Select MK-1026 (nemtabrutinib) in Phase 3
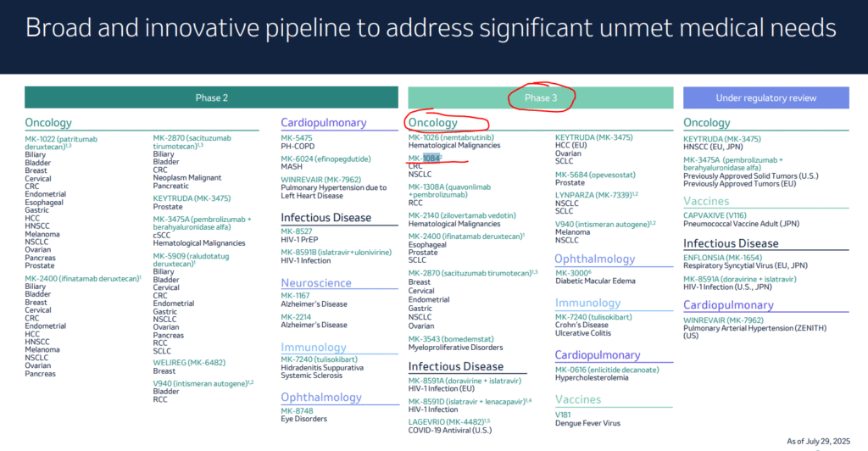This screenshot has width=868, height=451. [451, 137]
